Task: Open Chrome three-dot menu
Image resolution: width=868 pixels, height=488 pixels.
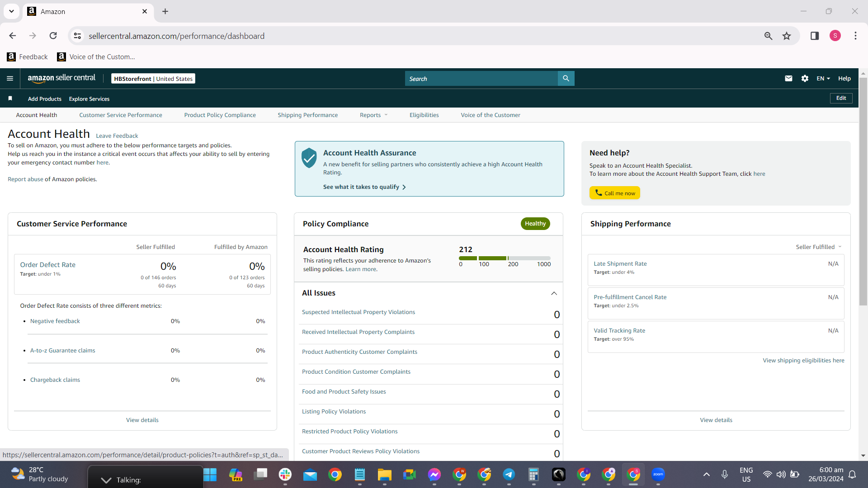Action: click(x=855, y=36)
